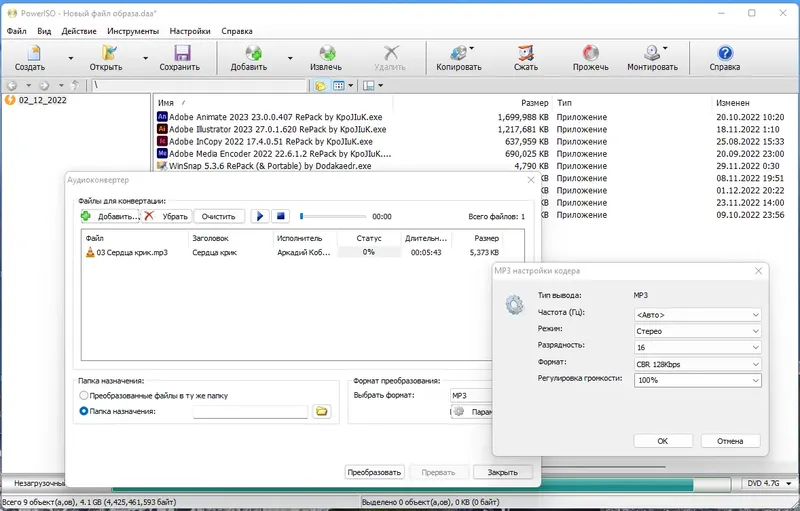800x511 pixels.
Task: Expand the Формат CBR 128Kbps dropdown
Action: [697, 364]
